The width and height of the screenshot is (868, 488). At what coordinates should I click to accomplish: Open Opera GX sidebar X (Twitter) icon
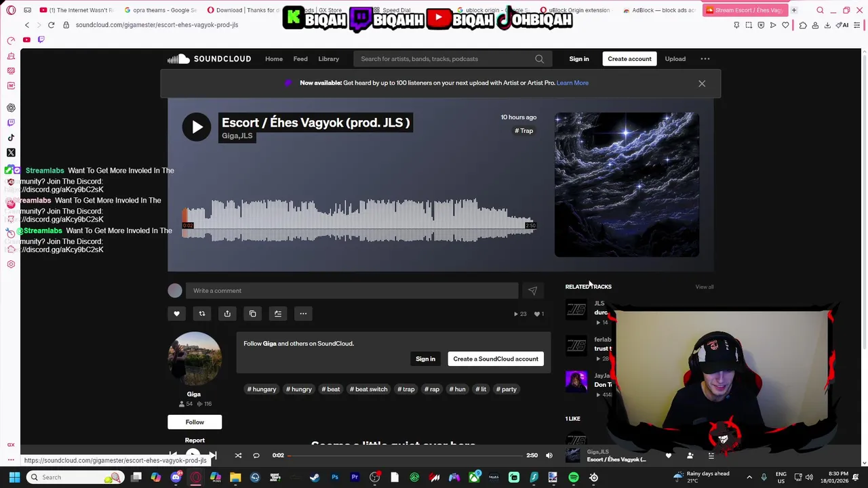pyautogui.click(x=11, y=152)
